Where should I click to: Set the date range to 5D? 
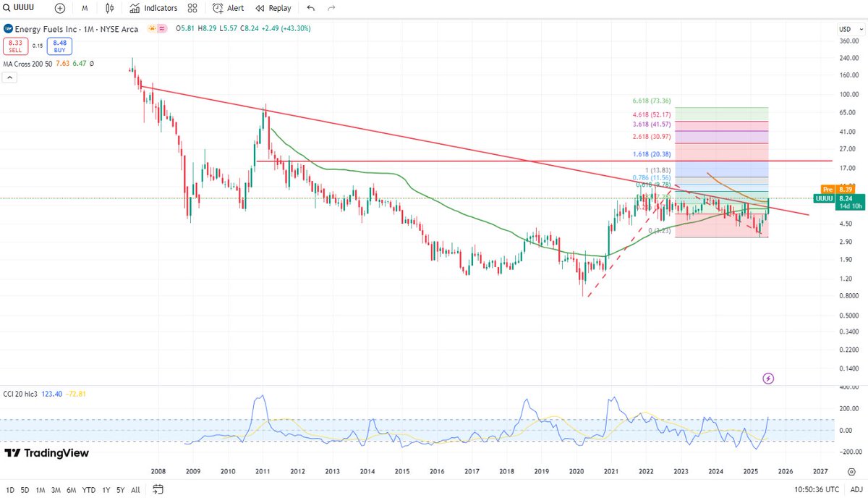(x=25, y=490)
